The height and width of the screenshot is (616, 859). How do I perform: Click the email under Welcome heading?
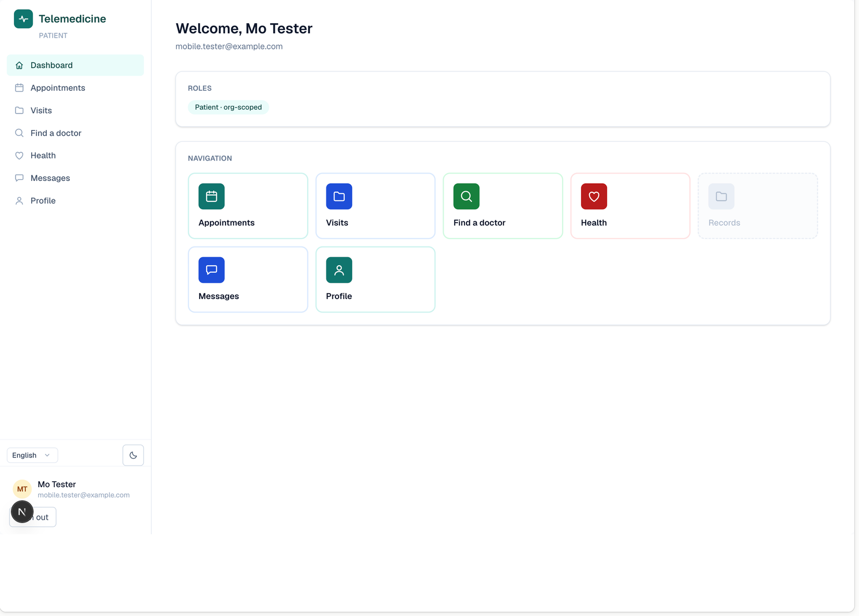click(x=229, y=46)
